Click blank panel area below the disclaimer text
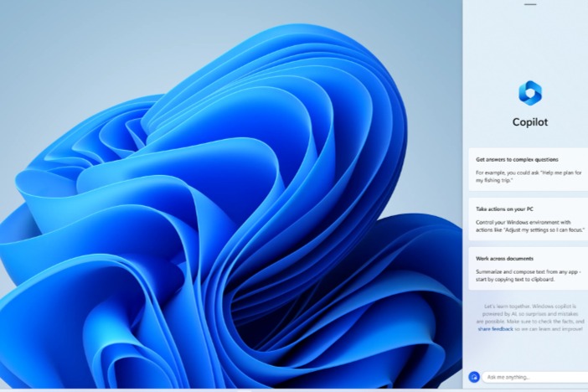 coord(529,352)
